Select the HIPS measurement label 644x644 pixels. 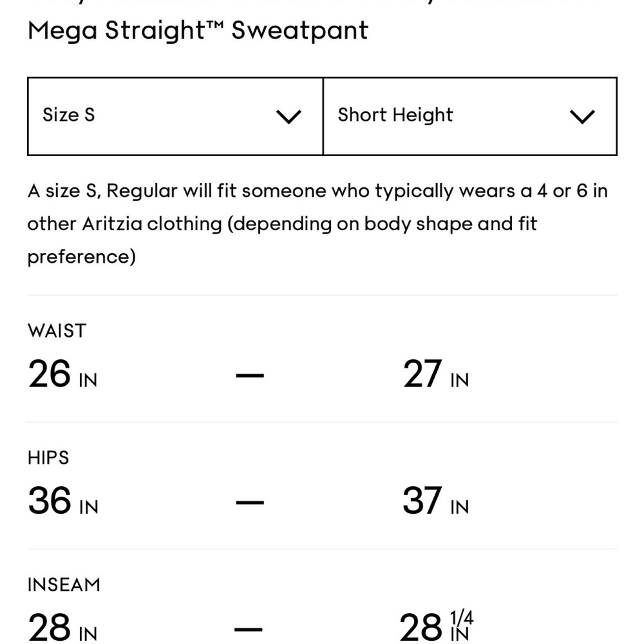click(48, 458)
